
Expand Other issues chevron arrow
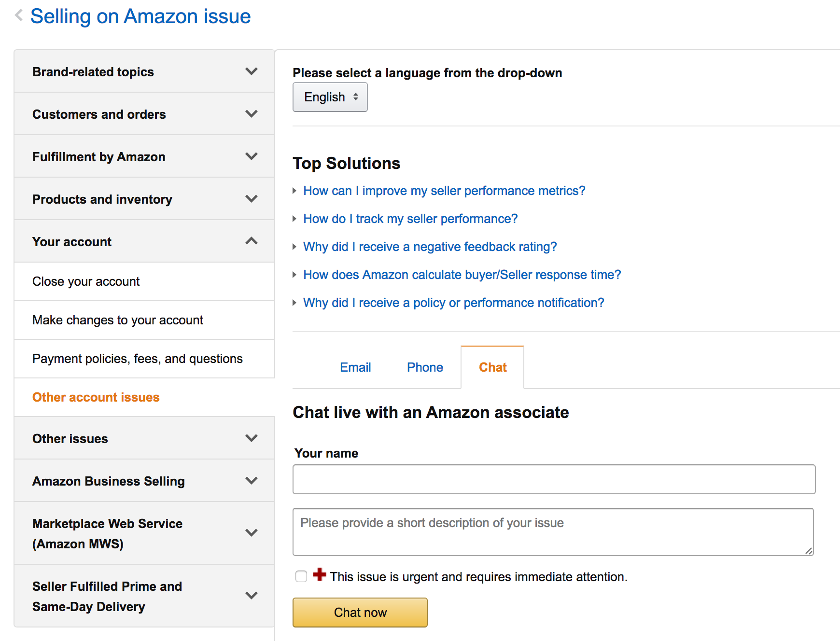(252, 438)
